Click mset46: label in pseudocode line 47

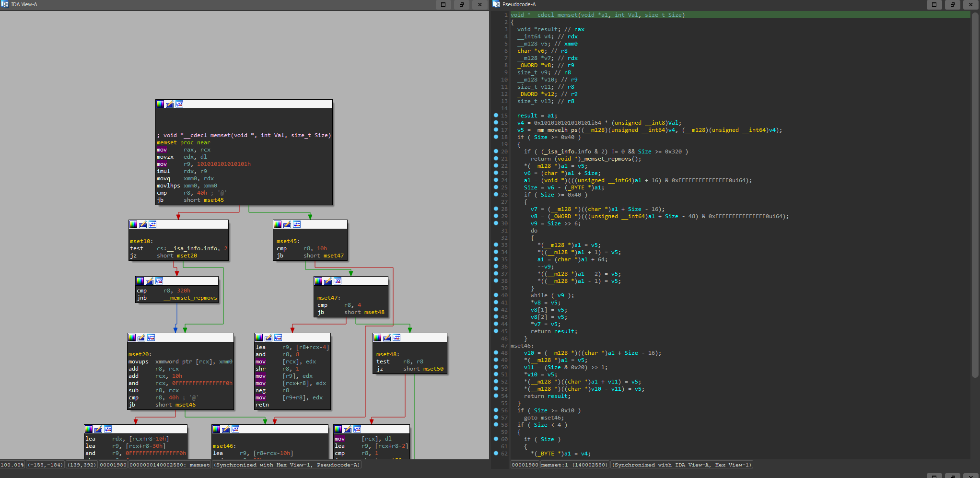522,346
